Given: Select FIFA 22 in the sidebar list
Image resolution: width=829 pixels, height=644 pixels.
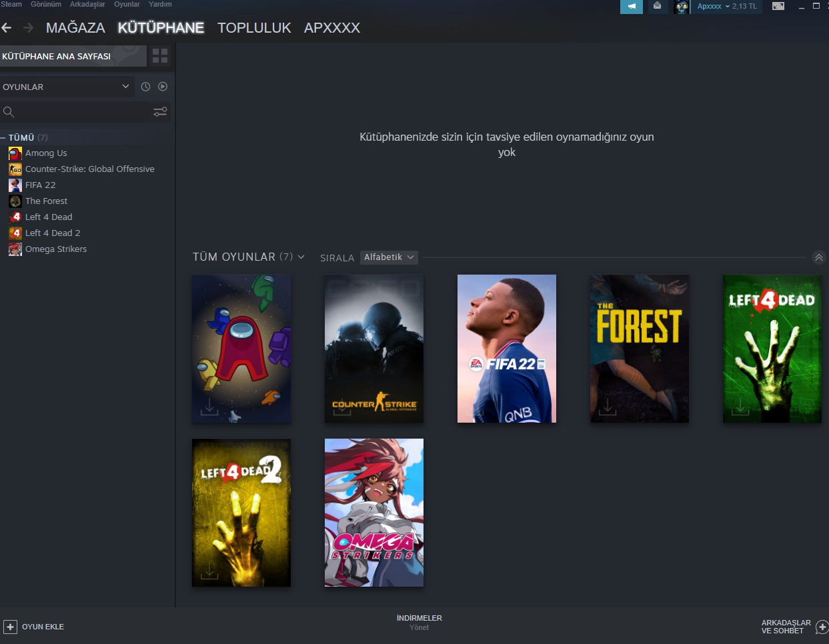Looking at the screenshot, I should [x=40, y=185].
